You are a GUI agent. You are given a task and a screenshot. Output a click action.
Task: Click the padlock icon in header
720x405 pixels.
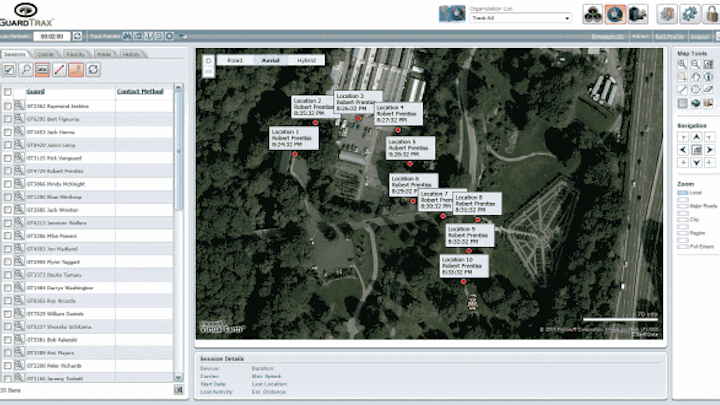click(x=711, y=14)
